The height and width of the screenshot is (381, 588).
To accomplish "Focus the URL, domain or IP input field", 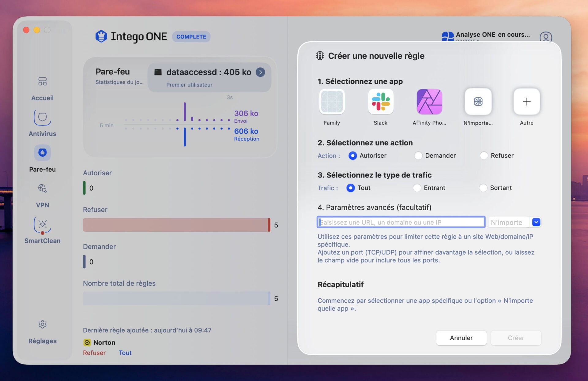I will pyautogui.click(x=401, y=222).
